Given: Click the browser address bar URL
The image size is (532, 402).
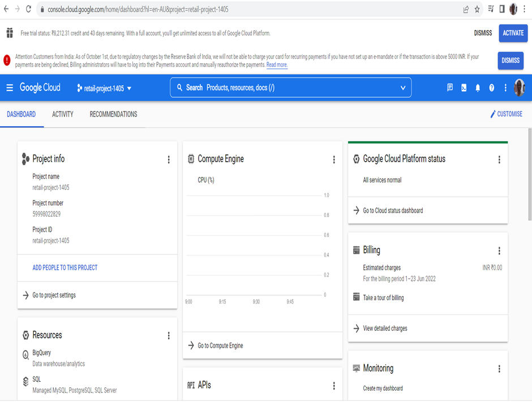Looking at the screenshot, I should pos(138,10).
